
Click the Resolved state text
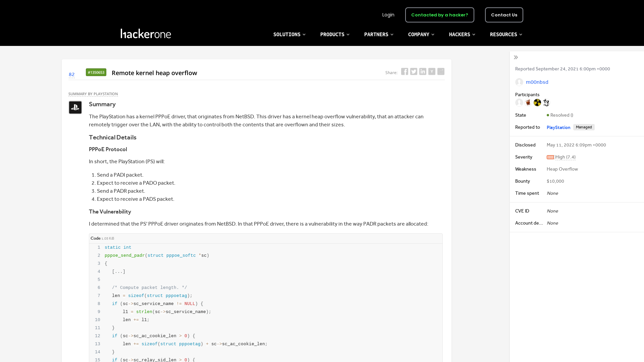[x=561, y=115]
